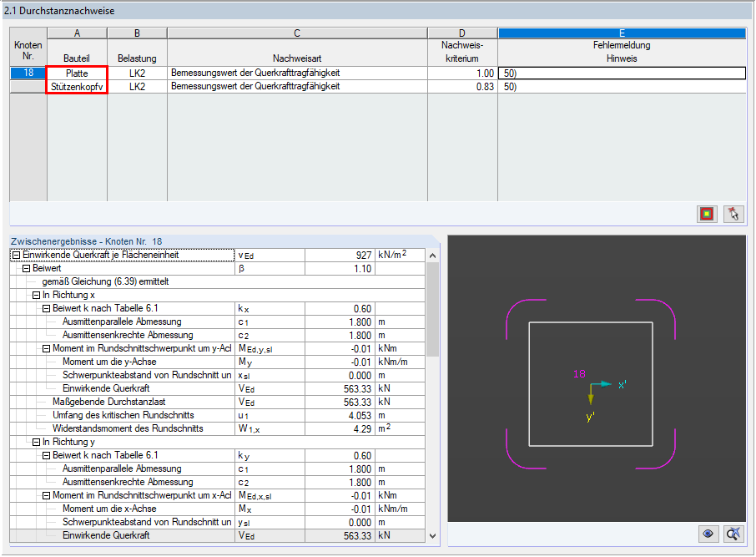The image size is (756, 557).
Task: Select the Umfang des kritischen Rundschnitts row
Action: point(218,415)
